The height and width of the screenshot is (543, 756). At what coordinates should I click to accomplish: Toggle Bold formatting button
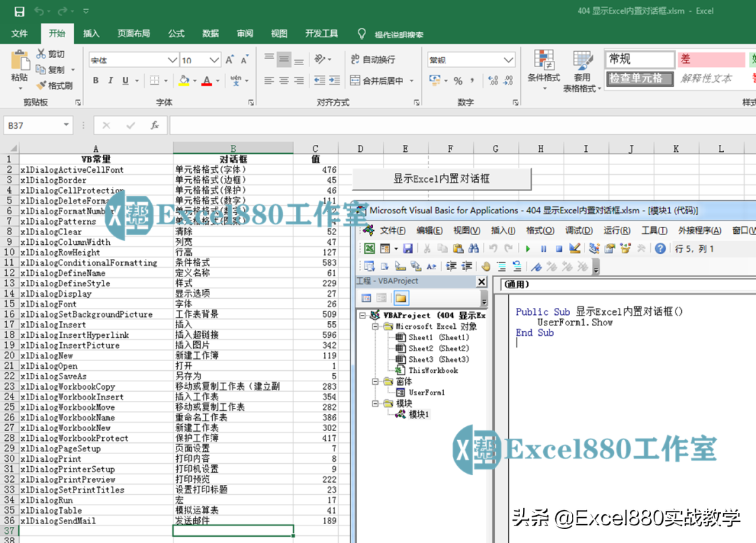coord(95,80)
